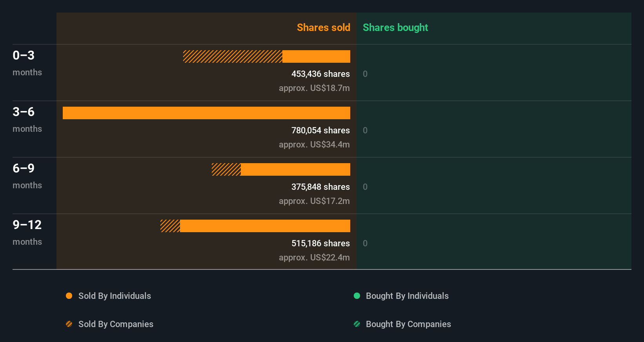Click the 0 shares bought in 6–9 months
Screen dimensions: 644x342
point(365,187)
